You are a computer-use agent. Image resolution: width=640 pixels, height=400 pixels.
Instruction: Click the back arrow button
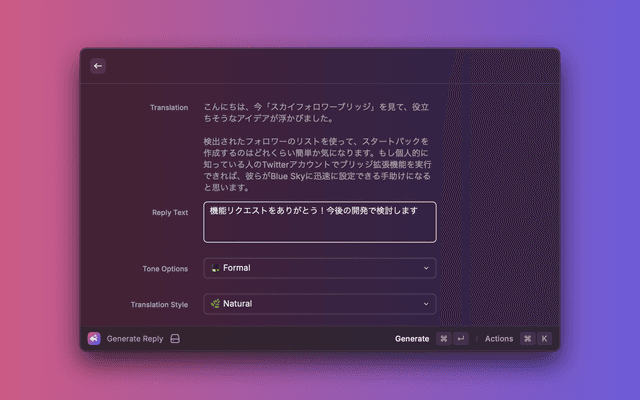[98, 66]
